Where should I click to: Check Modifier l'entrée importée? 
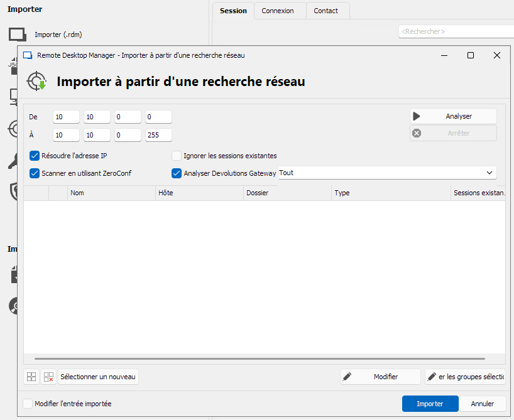click(x=28, y=404)
